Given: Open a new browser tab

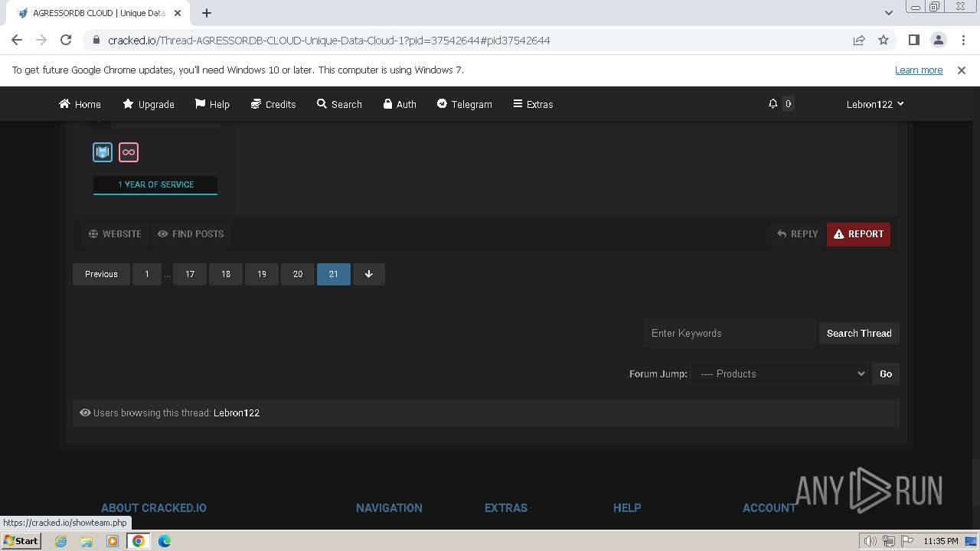Looking at the screenshot, I should click(207, 12).
